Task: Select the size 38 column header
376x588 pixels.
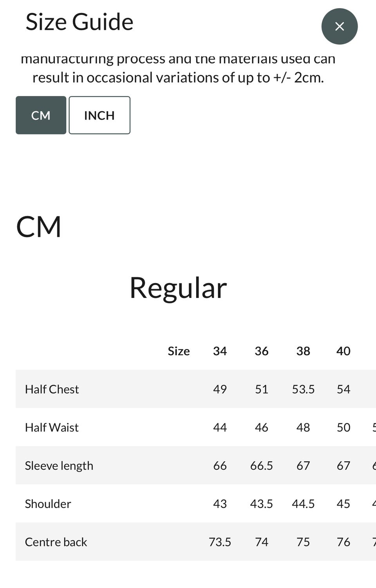Action: click(x=303, y=351)
